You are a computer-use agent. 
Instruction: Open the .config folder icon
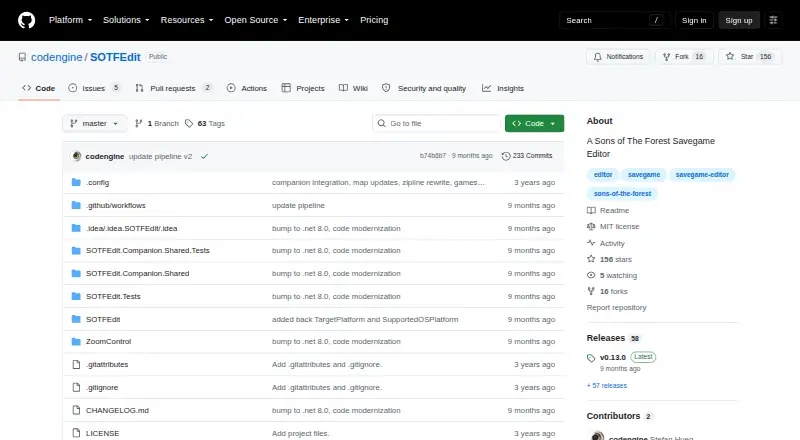[77, 182]
